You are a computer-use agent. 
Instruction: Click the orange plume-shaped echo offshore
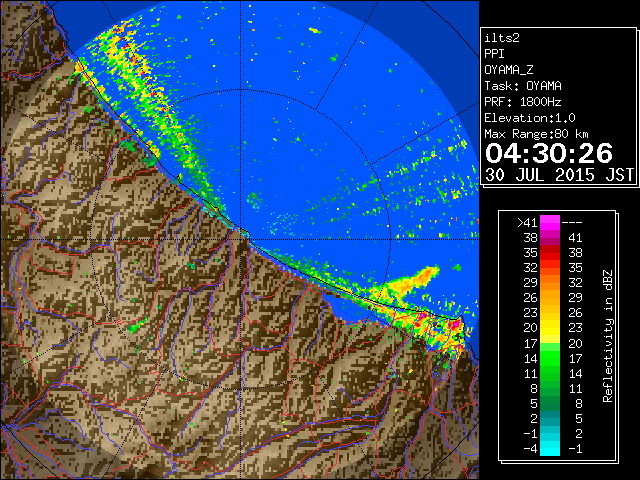point(415,280)
